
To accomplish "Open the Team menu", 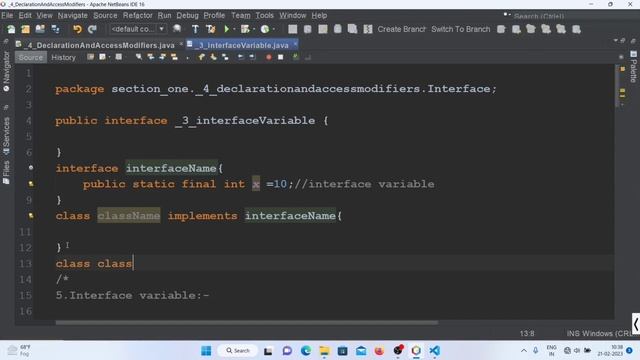I will coord(240,16).
